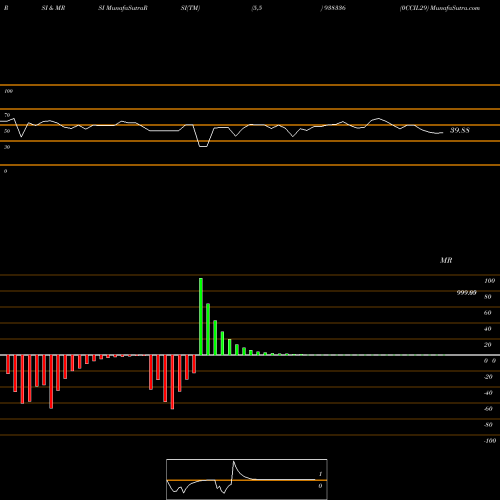Image resolution: width=500 pixels, height=500 pixels.
Task: Click the SI MunafaSutraR header text
Action: [x=123, y=8]
